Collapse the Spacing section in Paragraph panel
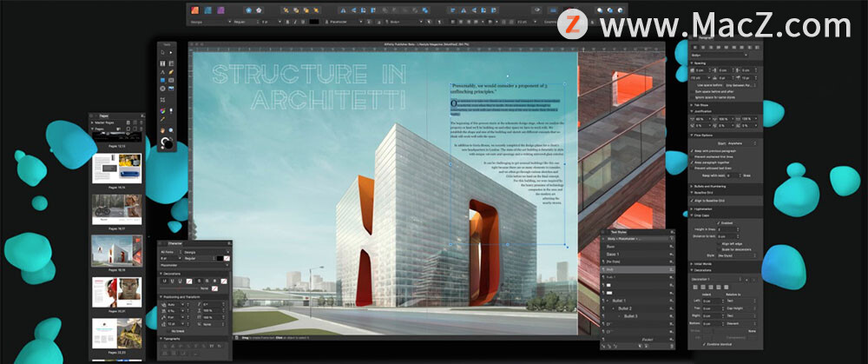868x364 pixels. [x=692, y=63]
